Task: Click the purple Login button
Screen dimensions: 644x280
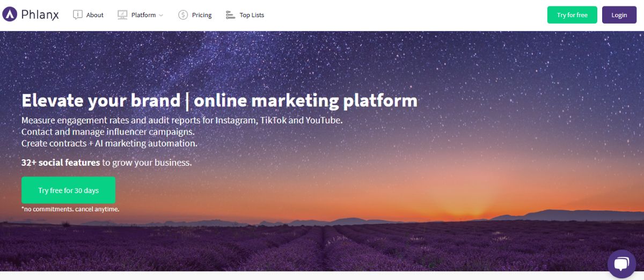Action: pyautogui.click(x=619, y=15)
